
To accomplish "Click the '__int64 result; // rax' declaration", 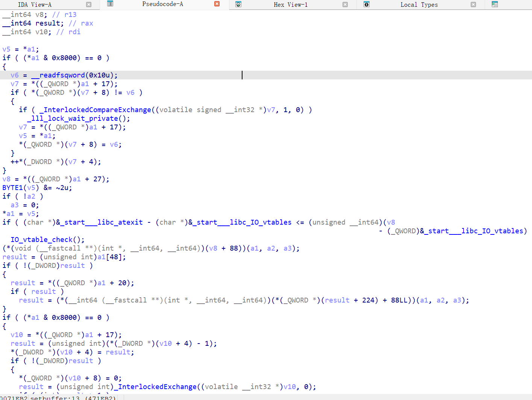I will 48,23.
